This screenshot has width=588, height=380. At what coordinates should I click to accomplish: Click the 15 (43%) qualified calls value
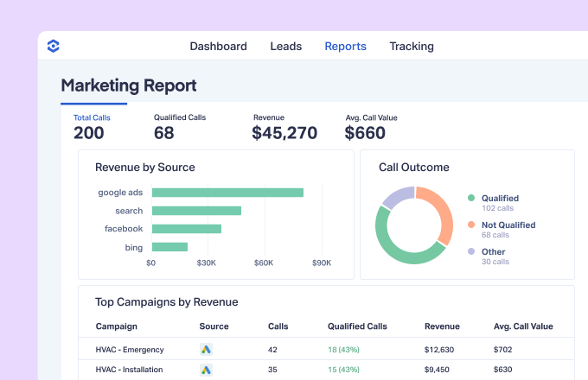343,370
